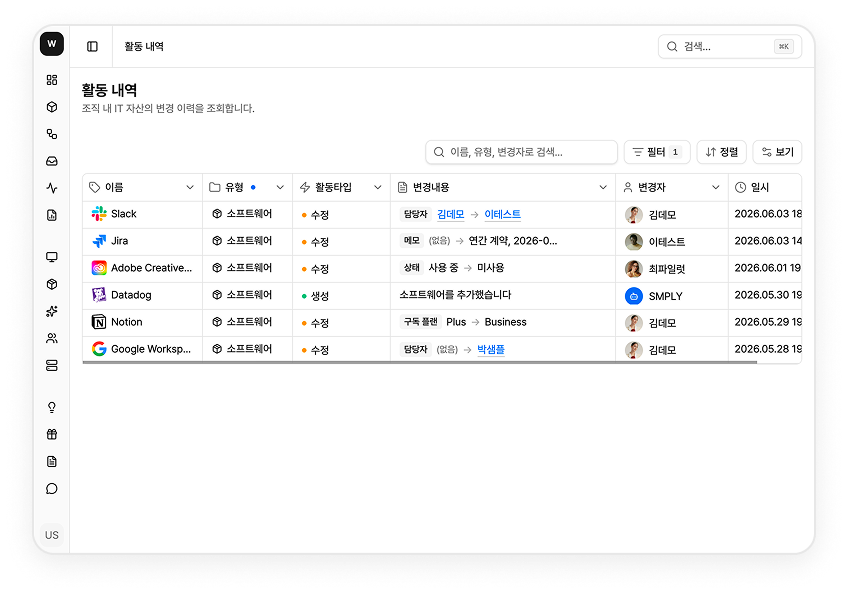848x595 pixels.
Task: Click the 미사용 status value in Adobe row
Action: [x=491, y=268]
